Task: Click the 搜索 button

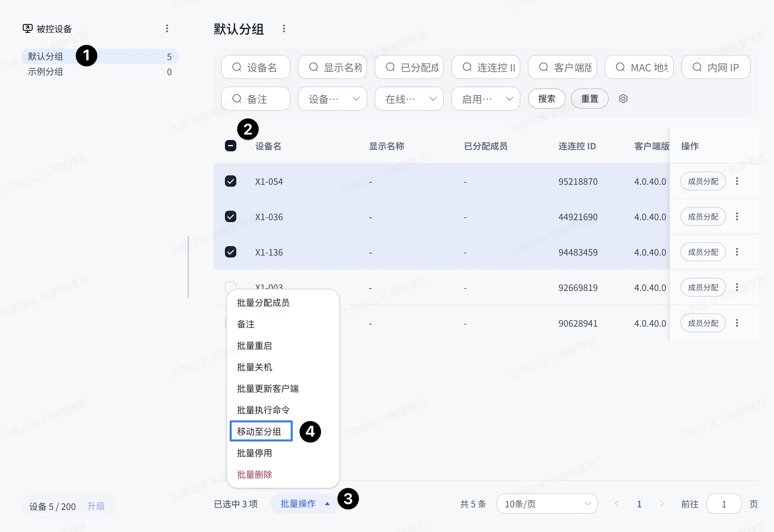Action: click(x=546, y=99)
